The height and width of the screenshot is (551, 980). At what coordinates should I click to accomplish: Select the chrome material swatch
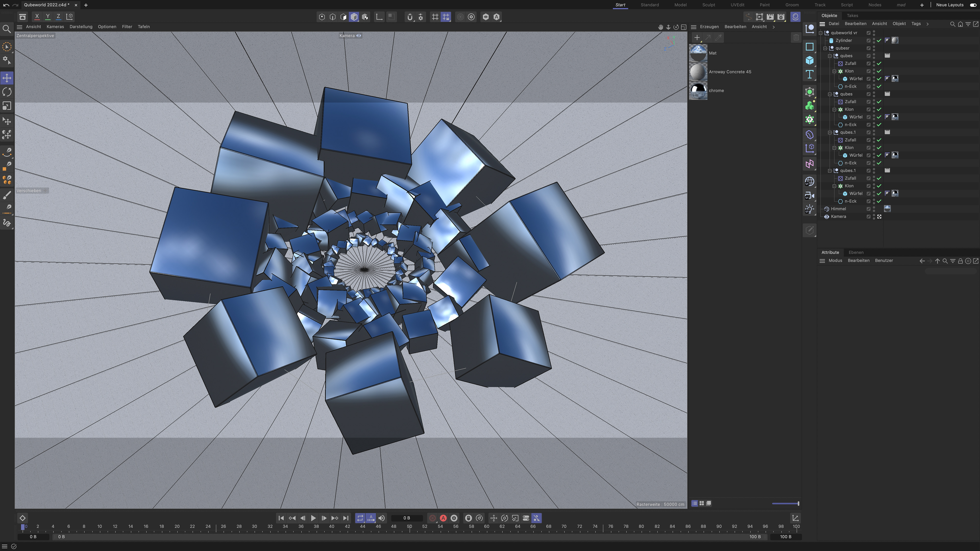pos(698,91)
